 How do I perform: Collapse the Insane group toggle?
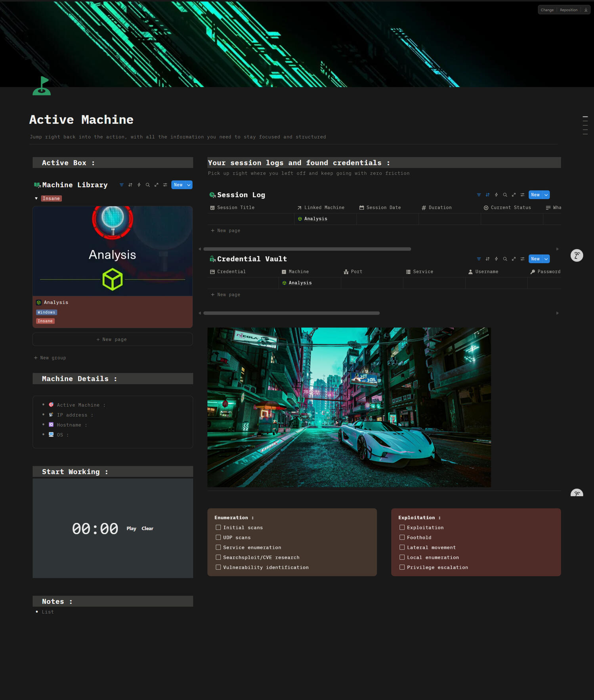point(36,198)
